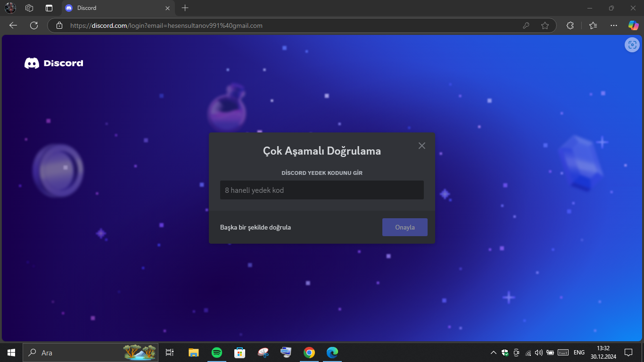Click the Onayla button

pyautogui.click(x=405, y=227)
